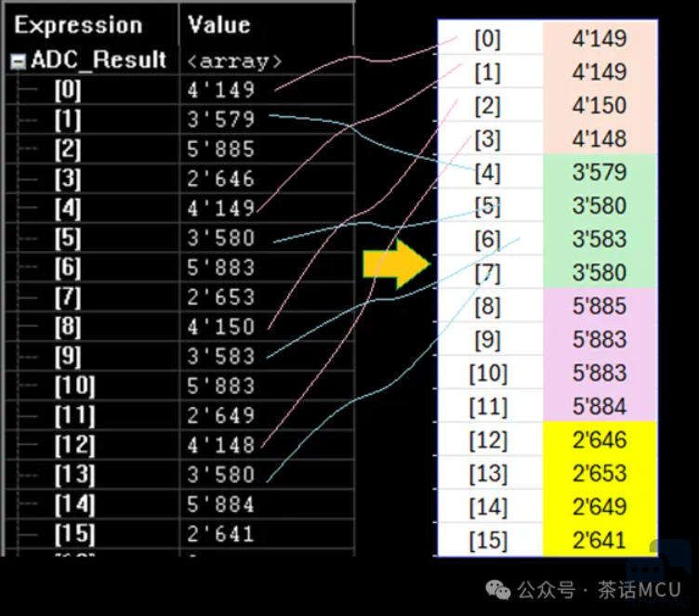Viewport: 699px width, 616px height.
Task: Collapse the ADC_Result array tree node
Action: point(18,61)
